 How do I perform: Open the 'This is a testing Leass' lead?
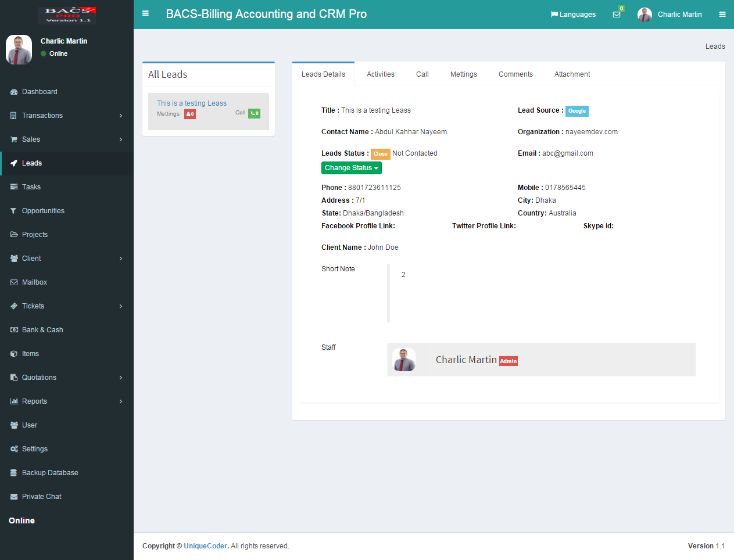pyautogui.click(x=192, y=103)
